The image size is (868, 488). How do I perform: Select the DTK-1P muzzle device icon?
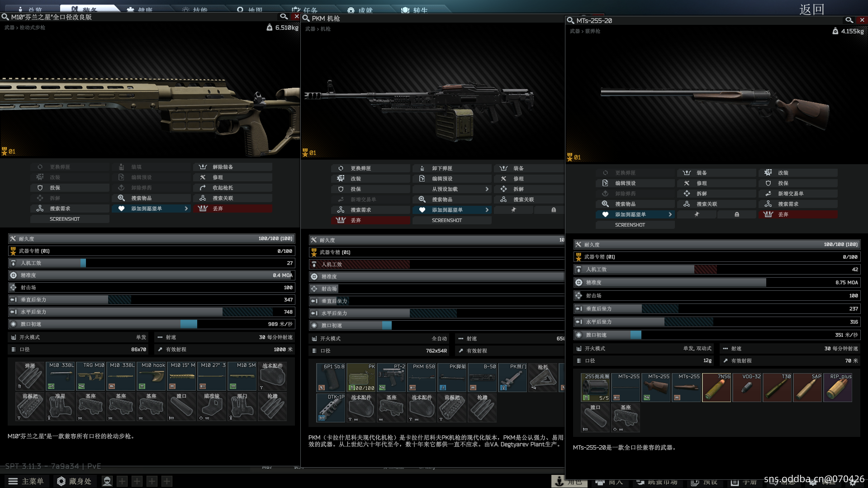click(331, 408)
